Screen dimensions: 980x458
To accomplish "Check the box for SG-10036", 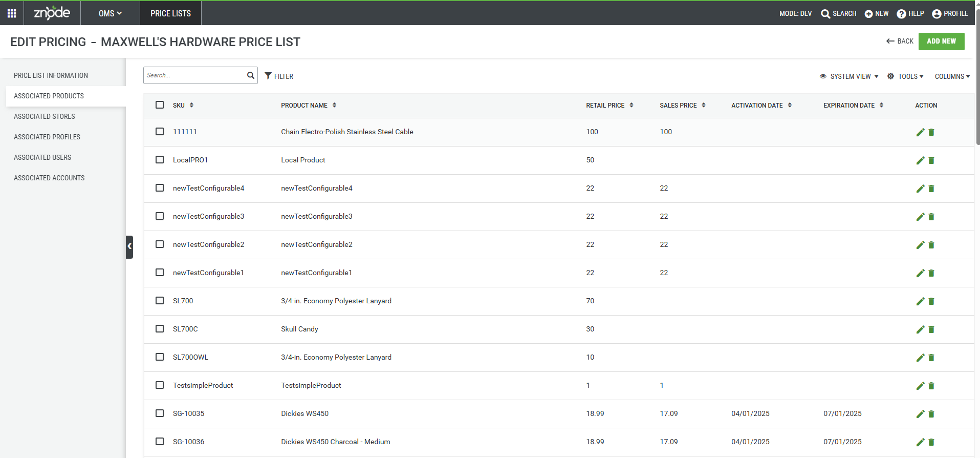I will pos(160,441).
